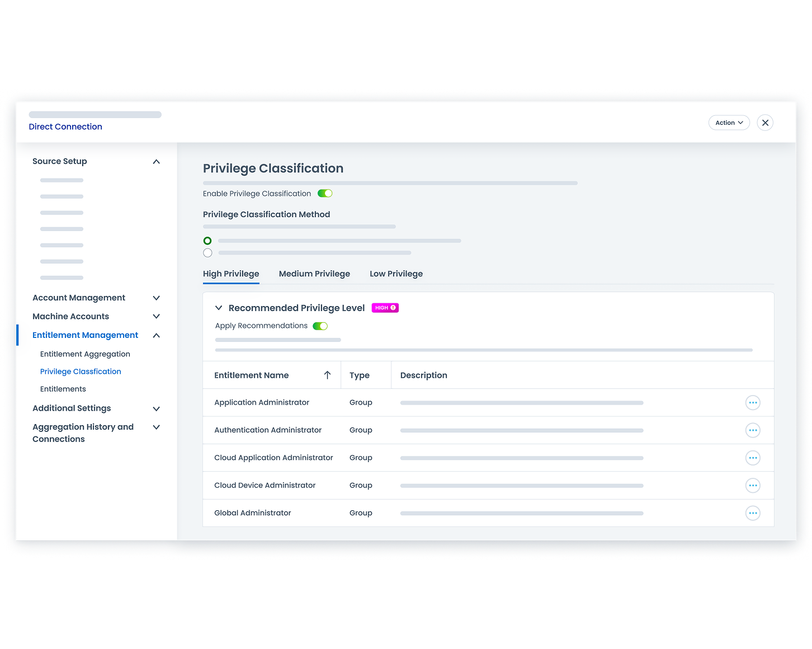The height and width of the screenshot is (649, 812).
Task: Open the actions menu for Global Administrator
Action: 753,512
